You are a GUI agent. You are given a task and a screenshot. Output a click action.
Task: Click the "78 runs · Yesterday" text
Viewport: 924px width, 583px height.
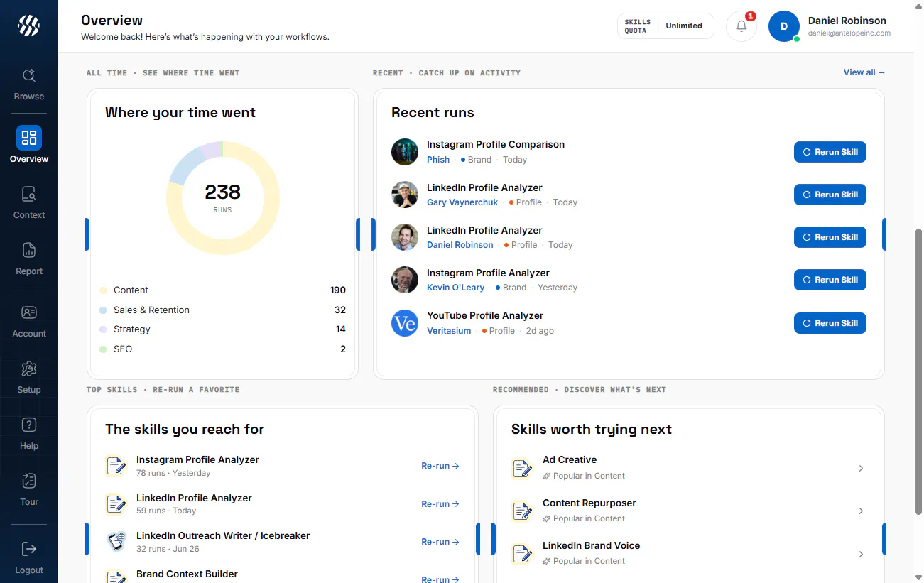click(x=173, y=473)
